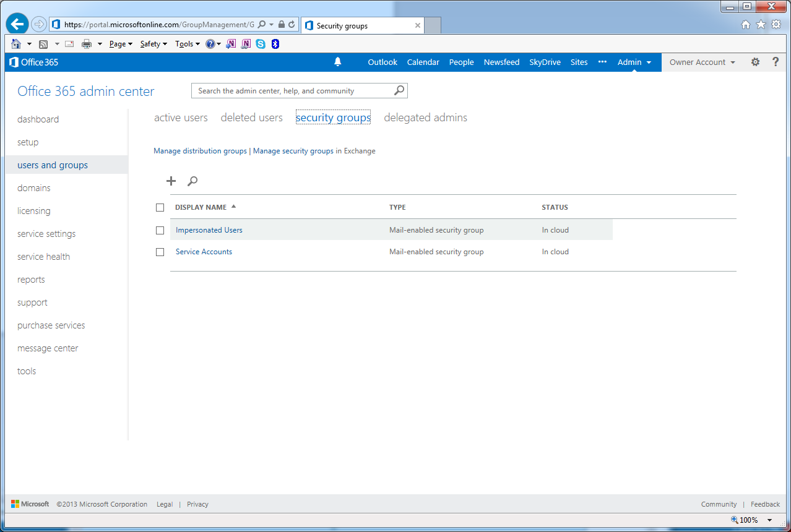Click the Skype icon in browser toolbar

[261, 44]
